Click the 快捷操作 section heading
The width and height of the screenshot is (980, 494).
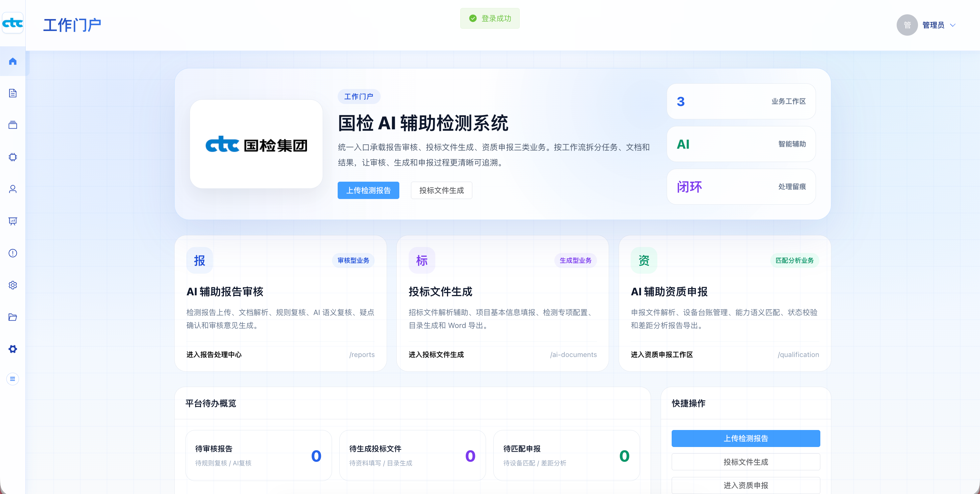coord(689,403)
